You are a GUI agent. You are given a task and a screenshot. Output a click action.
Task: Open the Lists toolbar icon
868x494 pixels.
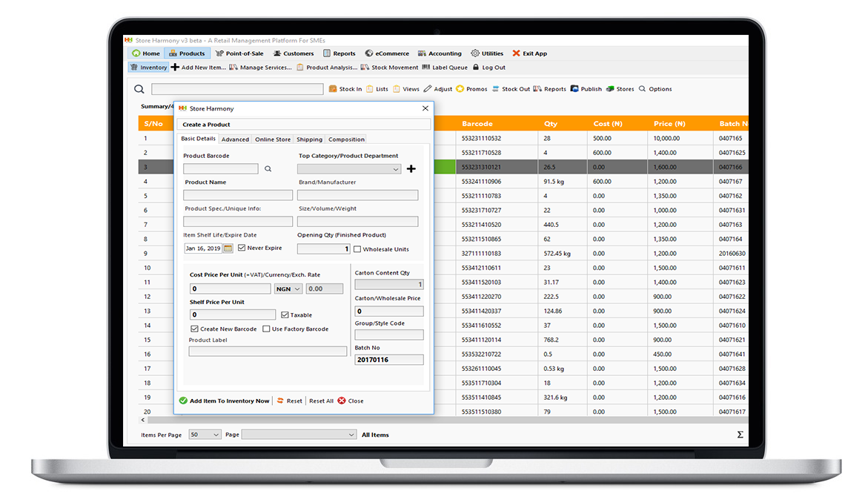click(369, 88)
